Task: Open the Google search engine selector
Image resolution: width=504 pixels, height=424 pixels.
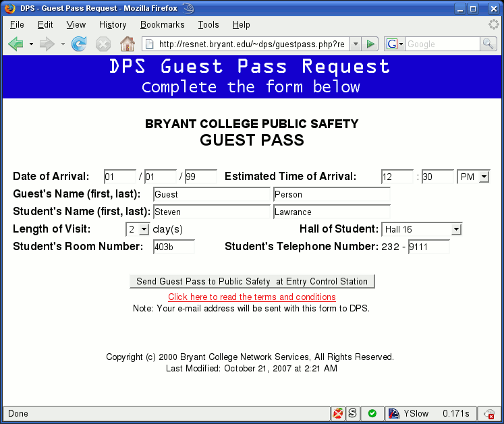Action: pyautogui.click(x=395, y=44)
